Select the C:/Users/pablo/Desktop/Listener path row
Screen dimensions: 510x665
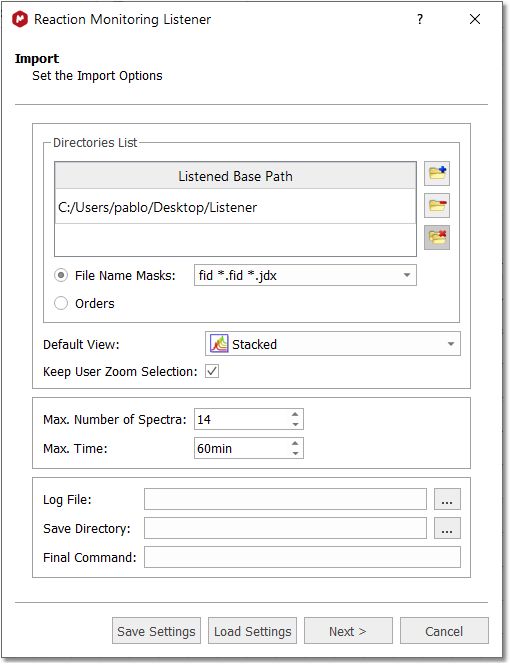tap(235, 207)
